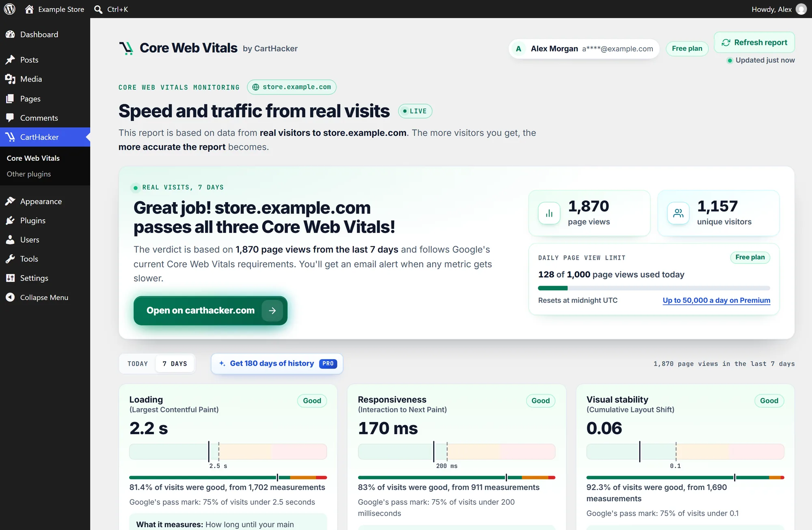Click the CartHacker cart icon in the sidebar
The width and height of the screenshot is (812, 530).
tap(10, 137)
